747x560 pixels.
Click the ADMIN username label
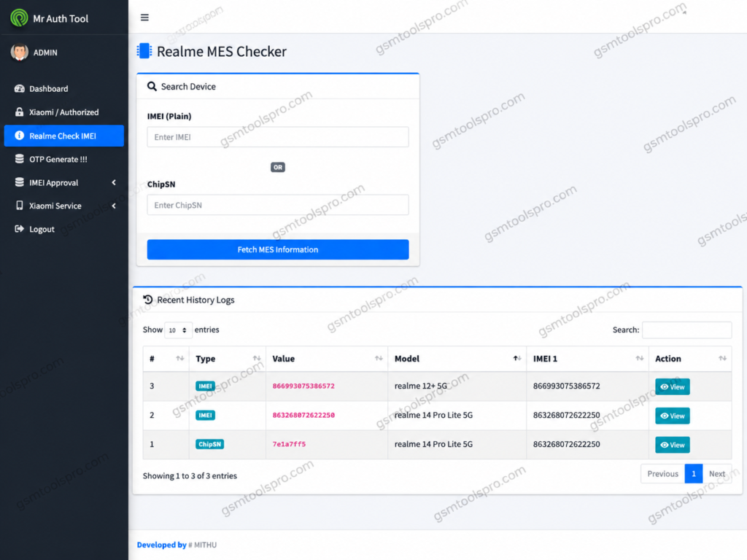45,52
